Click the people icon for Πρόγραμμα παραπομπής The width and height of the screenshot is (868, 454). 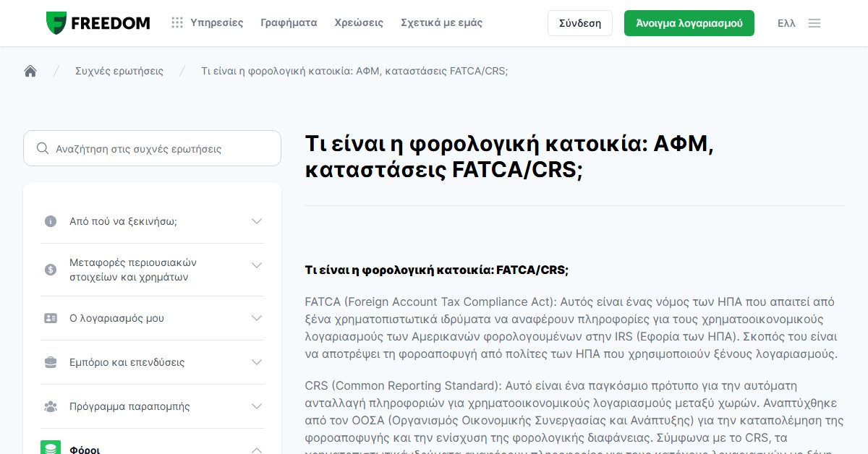pos(51,406)
